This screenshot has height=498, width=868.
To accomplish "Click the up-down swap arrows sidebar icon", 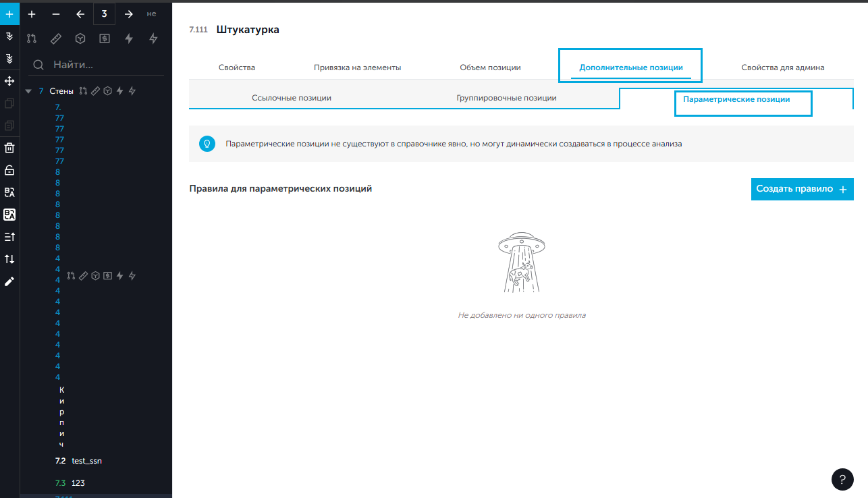I will pyautogui.click(x=9, y=259).
